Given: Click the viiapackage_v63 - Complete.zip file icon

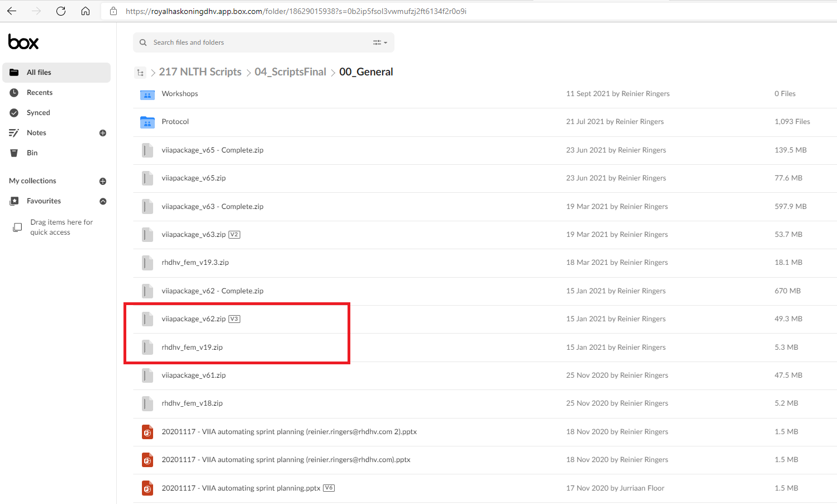Looking at the screenshot, I should click(x=148, y=207).
